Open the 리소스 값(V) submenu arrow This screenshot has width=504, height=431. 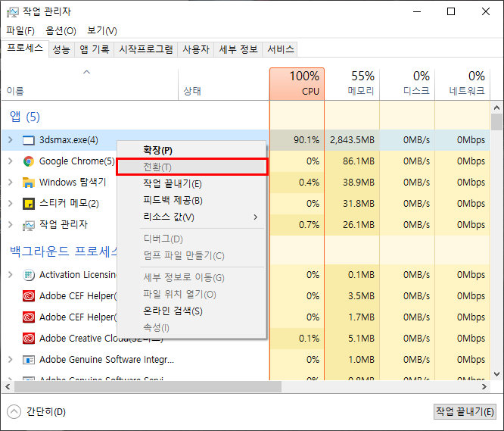coord(256,217)
